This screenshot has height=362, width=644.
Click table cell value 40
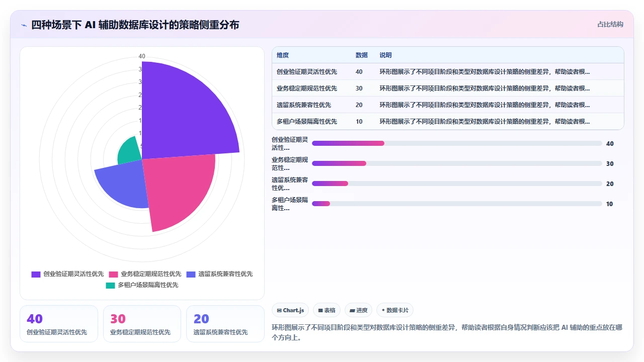359,72
